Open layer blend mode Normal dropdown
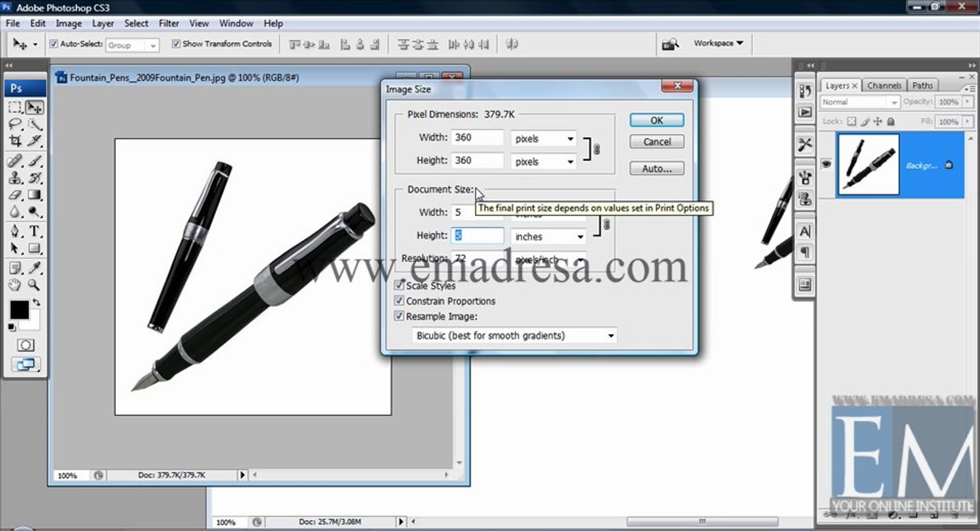The height and width of the screenshot is (531, 980). pos(860,103)
